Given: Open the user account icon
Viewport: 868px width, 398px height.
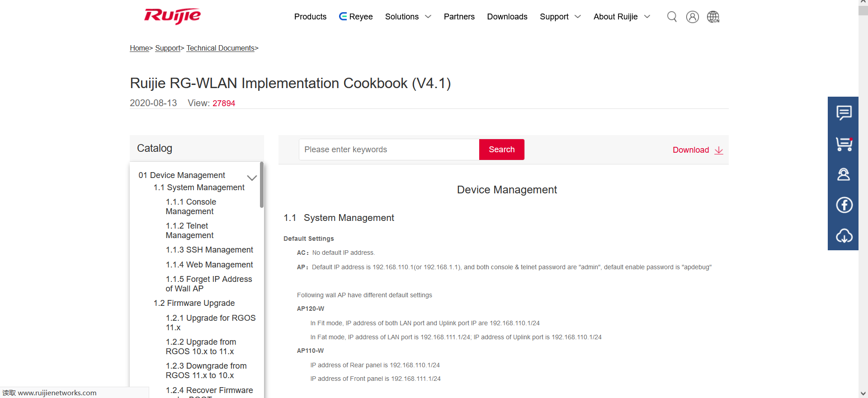Looking at the screenshot, I should (692, 17).
